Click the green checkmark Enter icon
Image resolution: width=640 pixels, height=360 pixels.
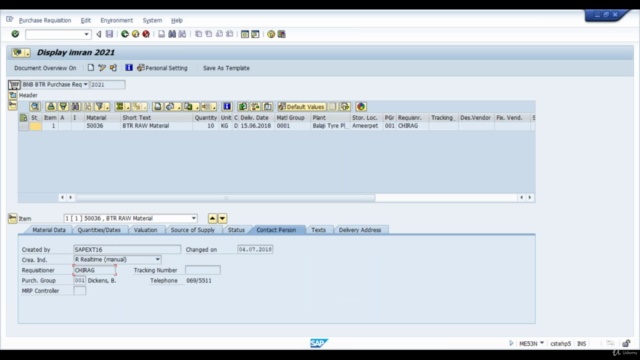pyautogui.click(x=15, y=34)
